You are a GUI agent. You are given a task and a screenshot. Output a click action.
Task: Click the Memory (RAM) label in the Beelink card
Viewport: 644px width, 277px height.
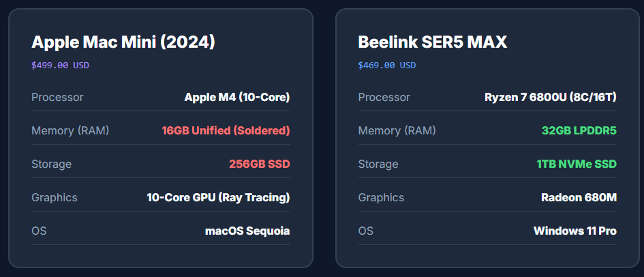pos(397,130)
